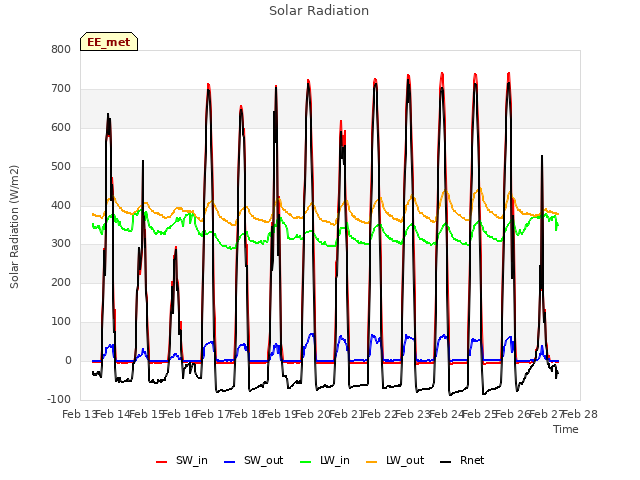Click the Feb 22 x-axis tick label
640x480 pixels.
(380, 415)
